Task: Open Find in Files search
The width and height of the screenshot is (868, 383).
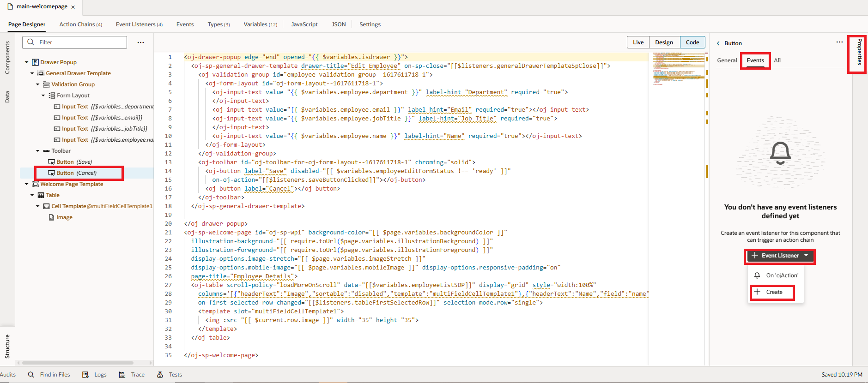Action: [49, 375]
